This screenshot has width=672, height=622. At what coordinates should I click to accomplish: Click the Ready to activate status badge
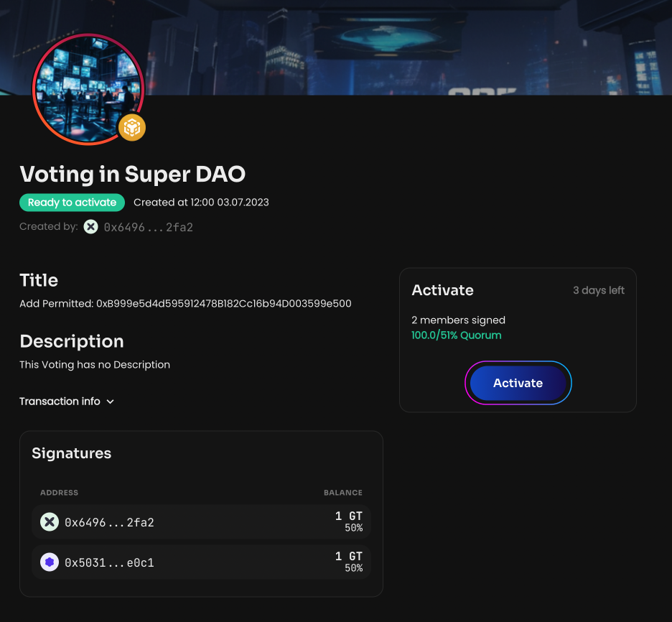(x=72, y=203)
